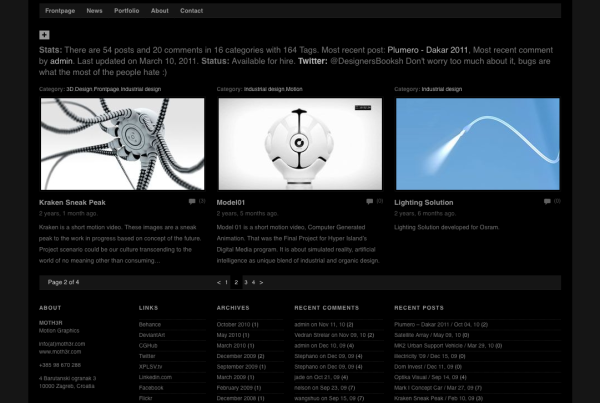Image resolution: width=600 pixels, height=403 pixels.
Task: Jump to page 3 in pagination
Action: click(245, 283)
